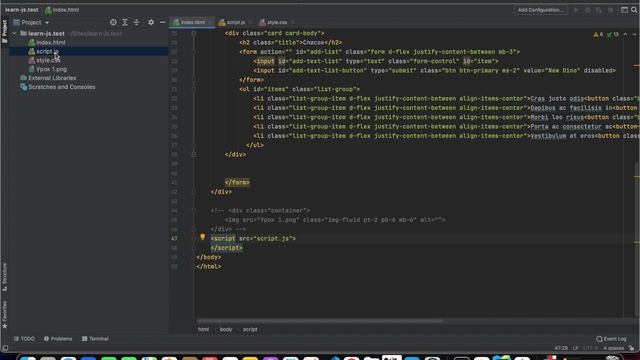Toggle the Structure vertical tool window tab
Image resolution: width=640 pixels, height=360 pixels.
click(4, 276)
